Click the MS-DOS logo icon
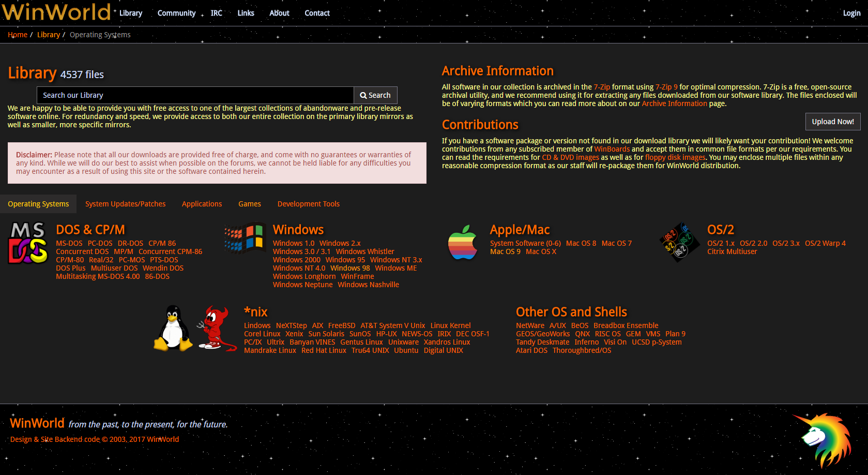Image resolution: width=868 pixels, height=475 pixels. click(28, 243)
